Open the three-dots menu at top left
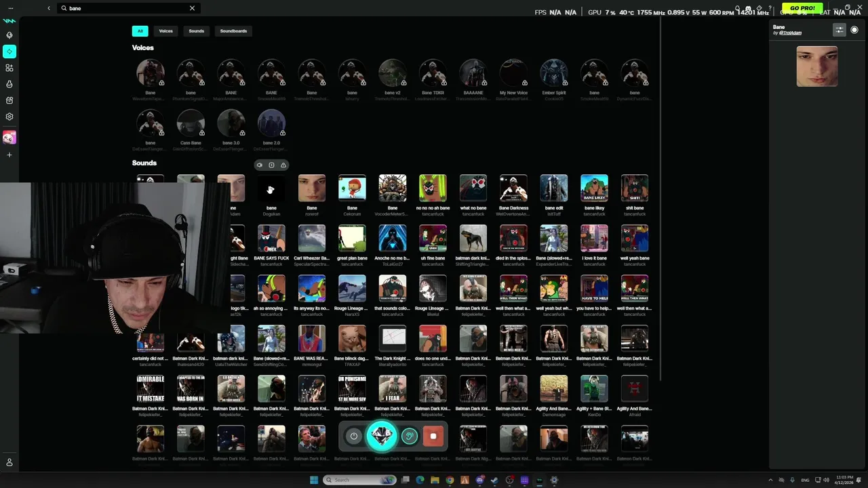868x488 pixels. pos(10,8)
